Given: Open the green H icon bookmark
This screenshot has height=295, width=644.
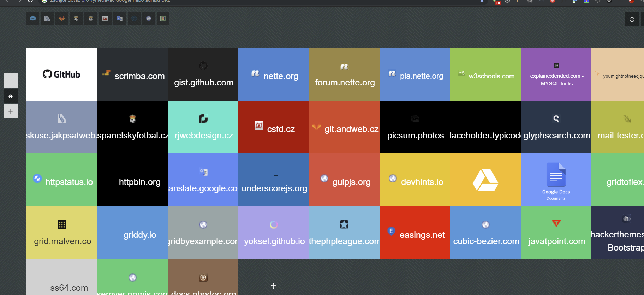Looking at the screenshot, I should [x=163, y=18].
